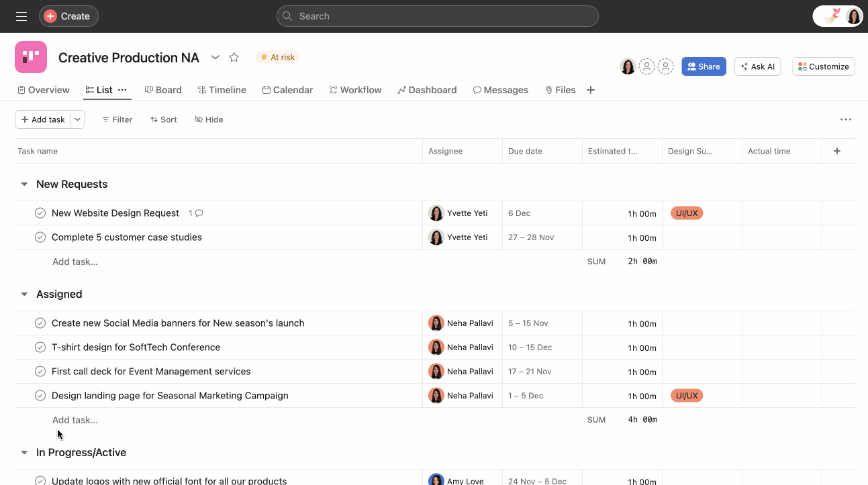Open the Add task dropdown arrow
Image resolution: width=868 pixels, height=485 pixels.
tap(78, 119)
